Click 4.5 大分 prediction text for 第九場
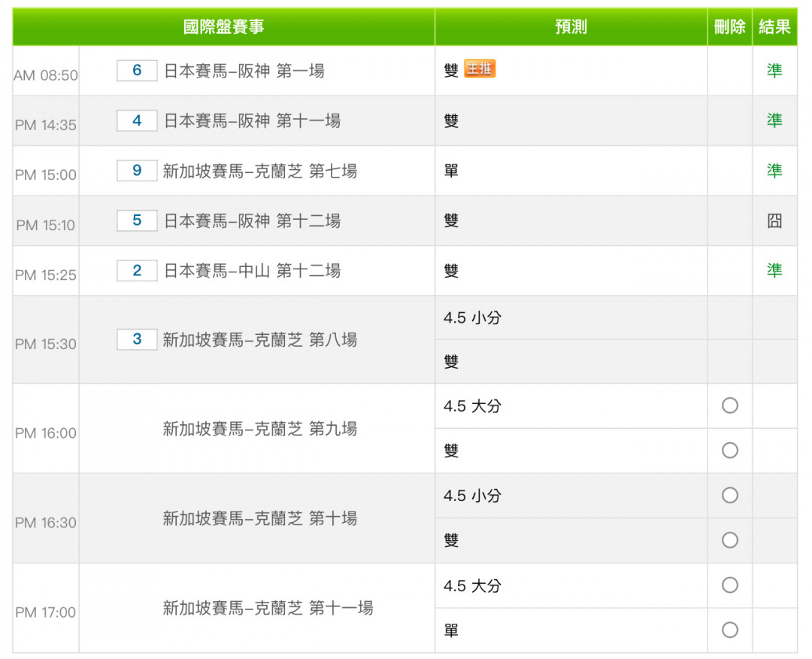812x659 pixels. click(x=472, y=406)
